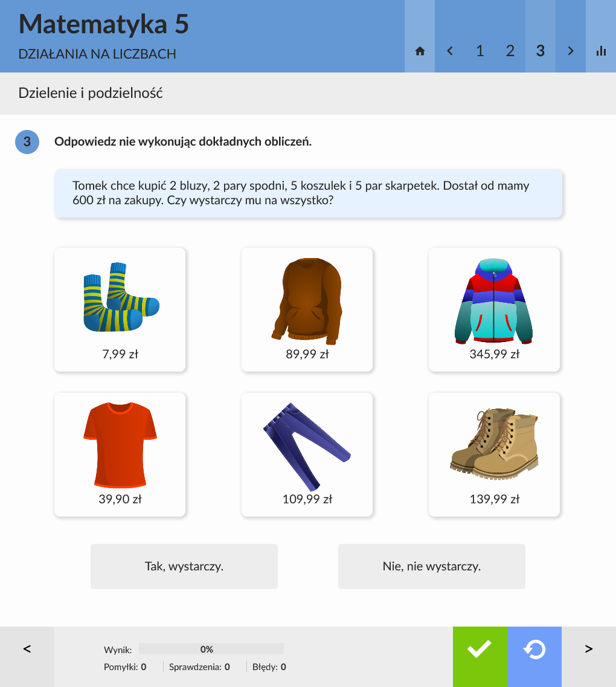Click the red T-shirt card 39,90 zł
This screenshot has height=687, width=616.
click(120, 455)
